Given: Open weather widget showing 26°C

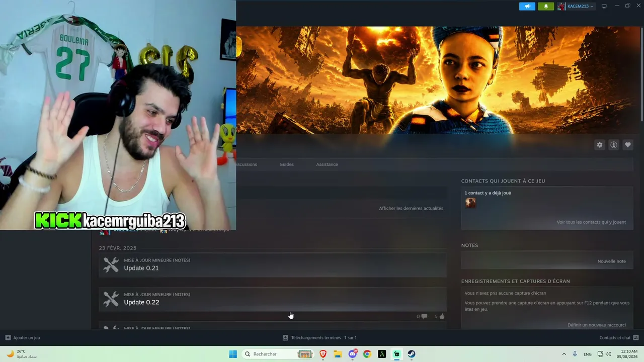Looking at the screenshot, I should coord(21,354).
